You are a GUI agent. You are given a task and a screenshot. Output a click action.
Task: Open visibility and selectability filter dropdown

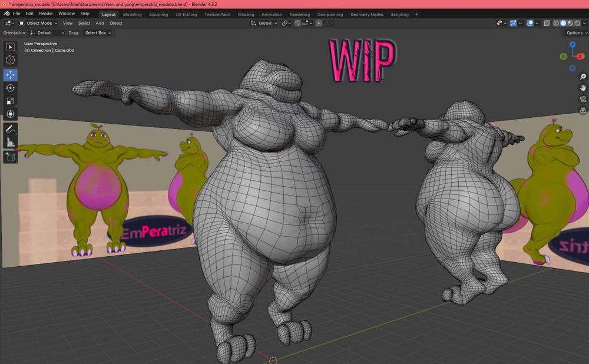(x=501, y=24)
